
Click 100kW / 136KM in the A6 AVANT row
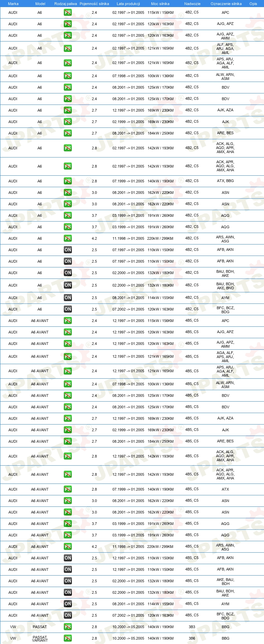(160, 384)
